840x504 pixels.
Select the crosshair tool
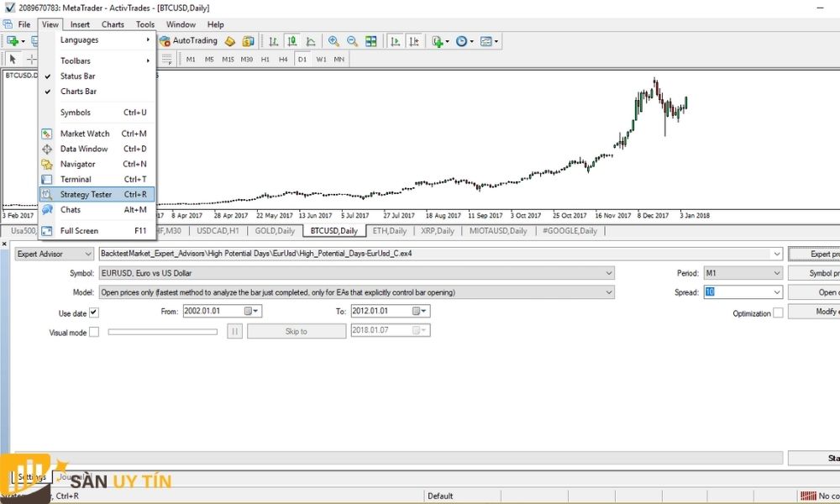tap(32, 59)
